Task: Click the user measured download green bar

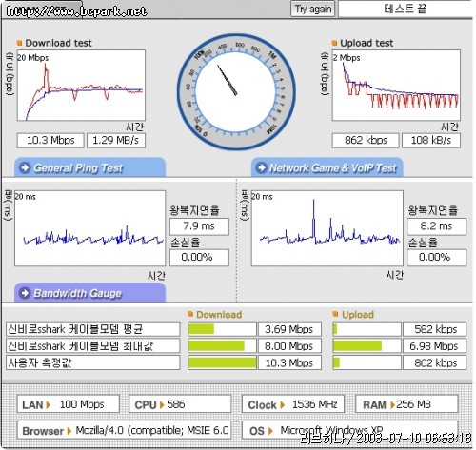Action: pos(222,362)
